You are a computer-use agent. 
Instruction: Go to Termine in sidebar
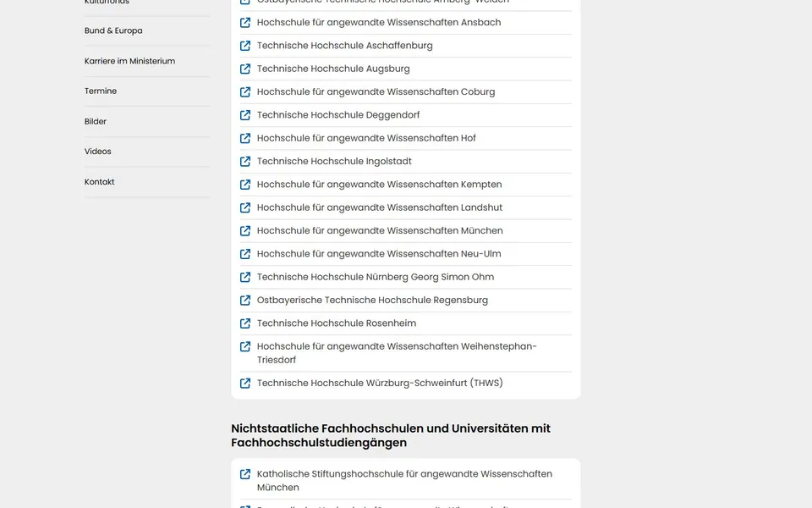[101, 91]
